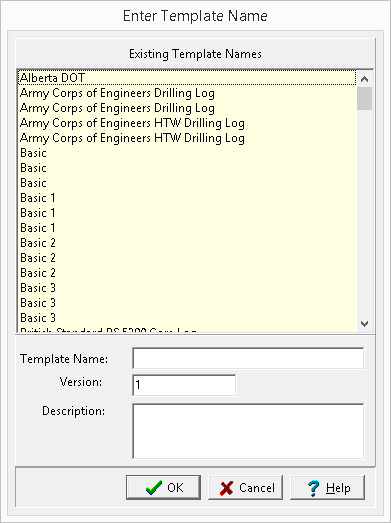Select first Army Corps of Engineers Drilling Log
Viewport: 391px width, 523px height.
tap(187, 93)
